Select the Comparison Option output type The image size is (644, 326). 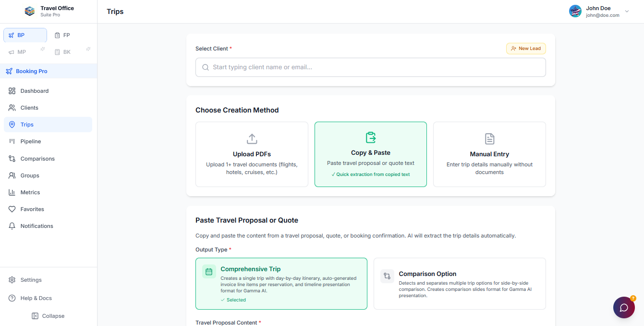(x=459, y=284)
